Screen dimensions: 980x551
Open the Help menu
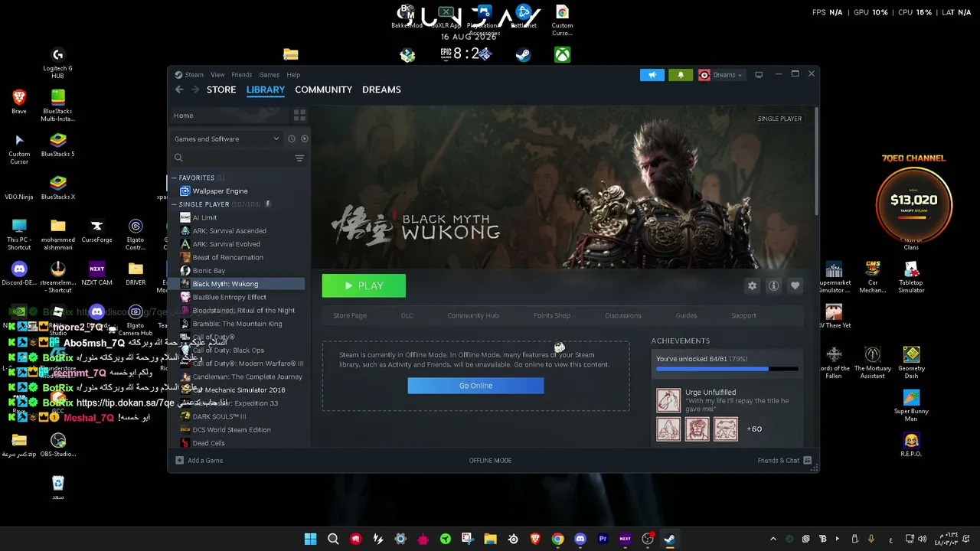293,75
